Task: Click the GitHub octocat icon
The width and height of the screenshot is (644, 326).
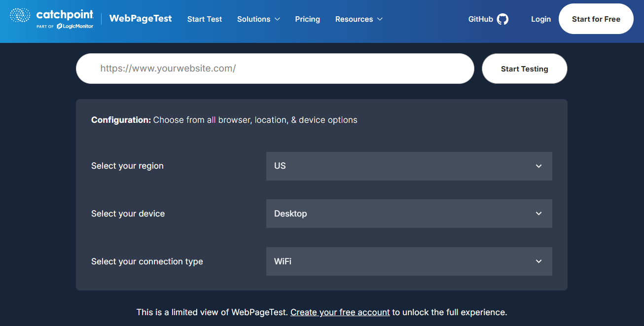Action: click(502, 19)
